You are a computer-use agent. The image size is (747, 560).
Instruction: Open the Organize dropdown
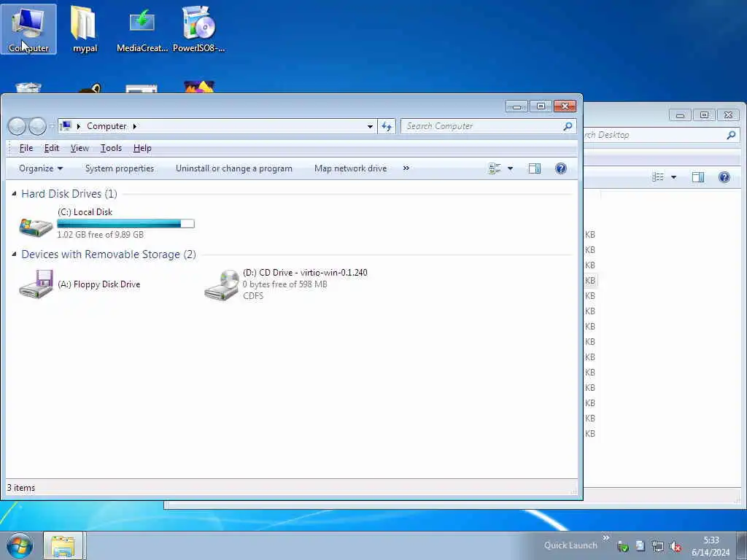41,168
